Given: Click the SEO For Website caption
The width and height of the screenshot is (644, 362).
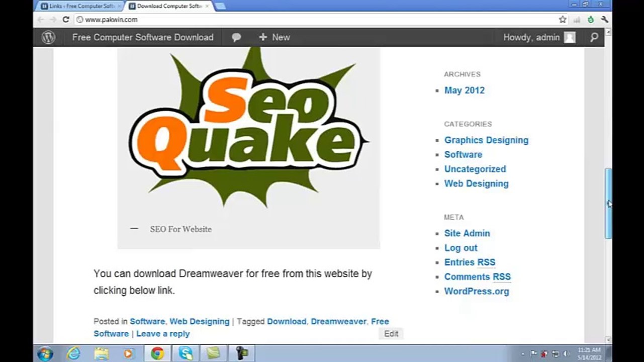Looking at the screenshot, I should pos(180,229).
